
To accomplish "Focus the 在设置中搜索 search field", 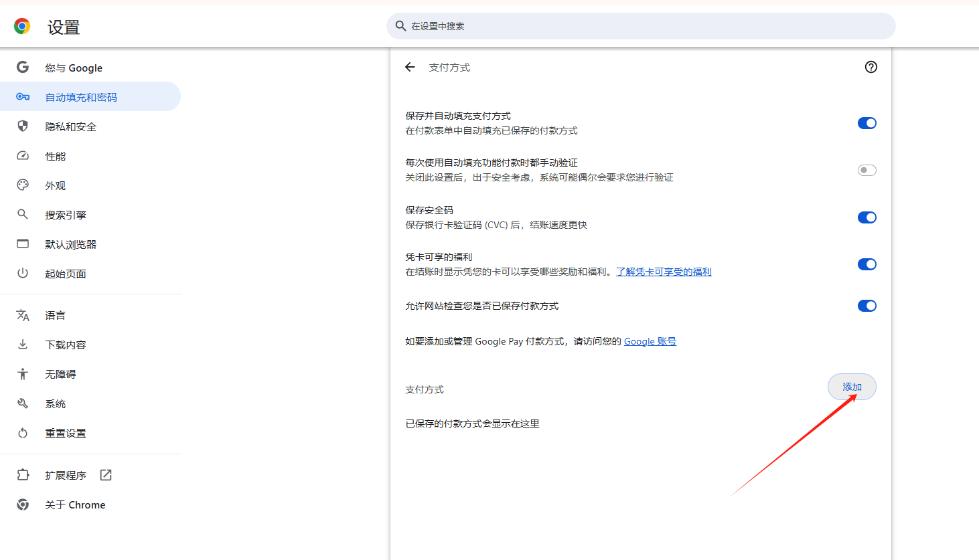I will [x=641, y=26].
